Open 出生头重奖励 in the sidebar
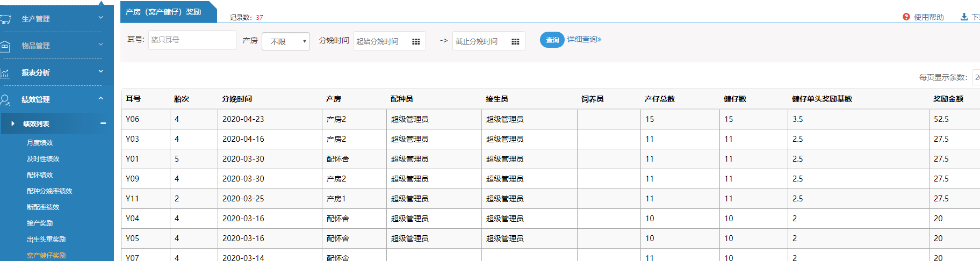This screenshot has height=261, width=980. tap(46, 240)
